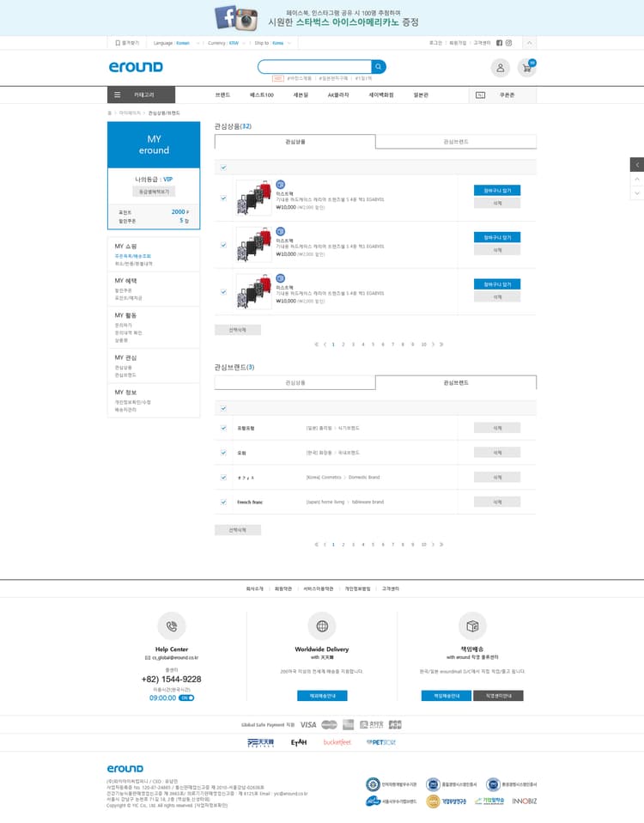Select the 관심상품 tab in the 관심브랜드(3) section

pos(295,382)
